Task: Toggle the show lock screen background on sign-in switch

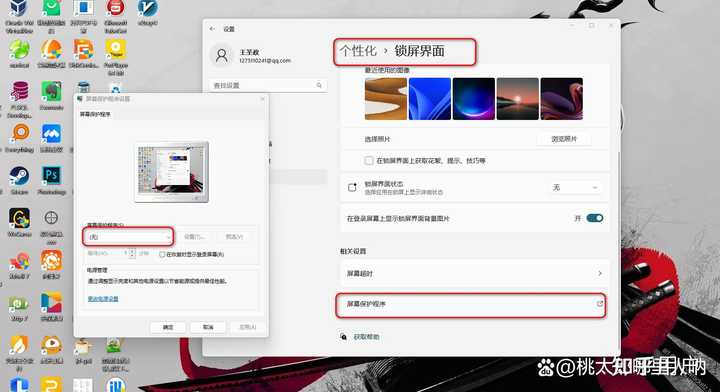Action: [595, 218]
